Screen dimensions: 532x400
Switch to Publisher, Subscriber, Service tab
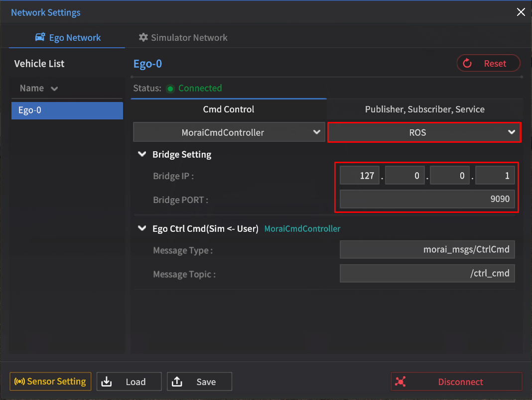[x=424, y=109]
